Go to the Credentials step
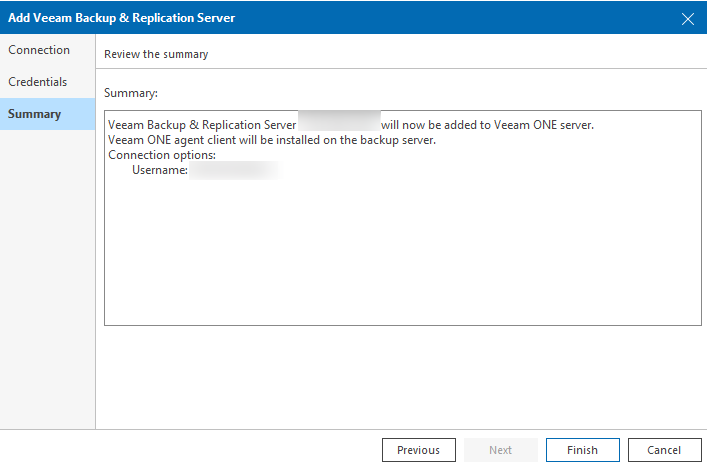Image resolution: width=707 pixels, height=468 pixels. click(x=47, y=82)
